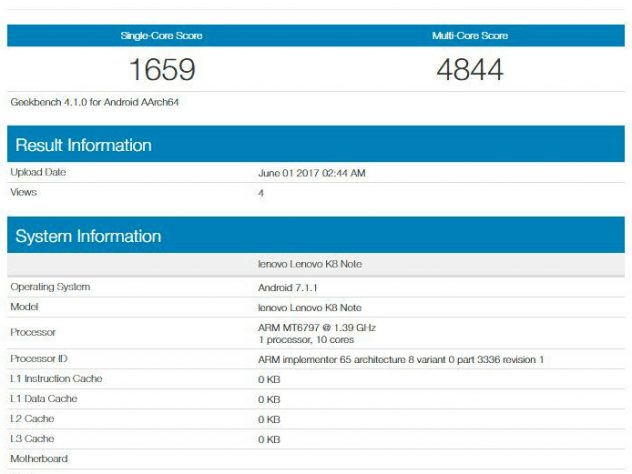Select the ARM implementer 65 processor ID value
This screenshot has height=474, width=632.
pos(400,359)
